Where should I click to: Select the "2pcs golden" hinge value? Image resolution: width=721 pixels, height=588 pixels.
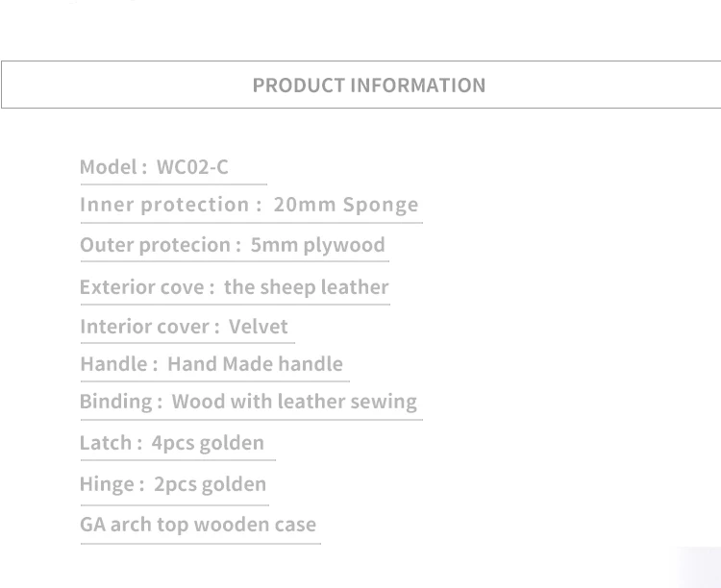pos(210,484)
